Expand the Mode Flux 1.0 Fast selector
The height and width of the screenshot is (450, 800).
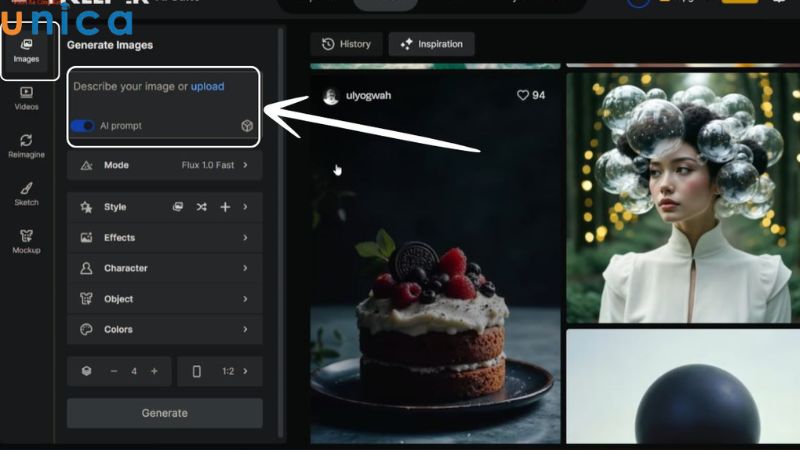click(x=165, y=165)
